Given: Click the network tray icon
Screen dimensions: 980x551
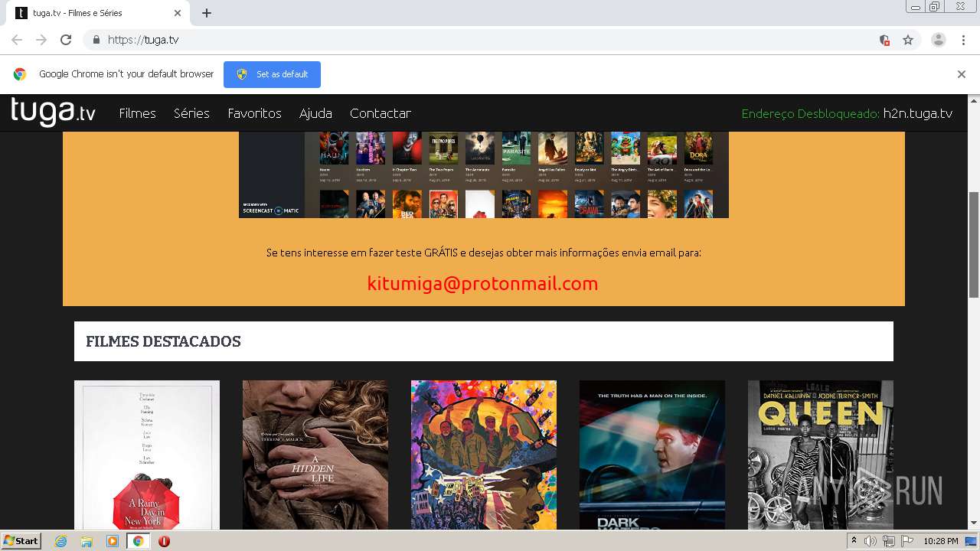Looking at the screenshot, I should (889, 541).
